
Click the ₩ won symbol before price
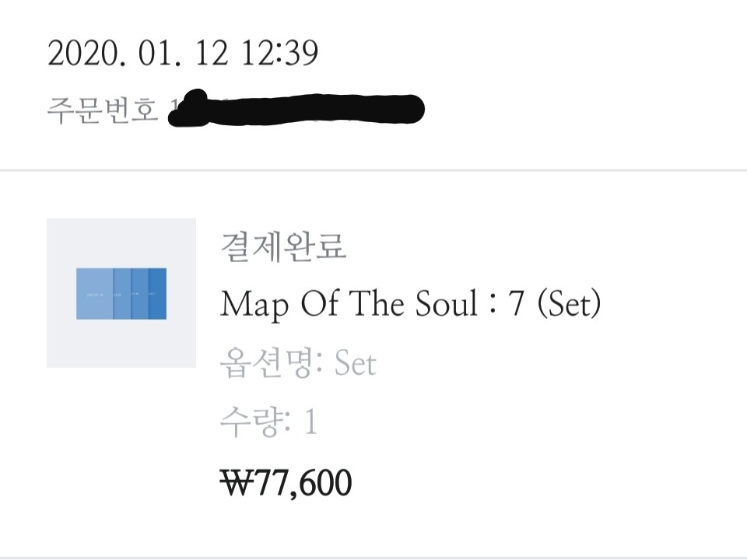233,483
